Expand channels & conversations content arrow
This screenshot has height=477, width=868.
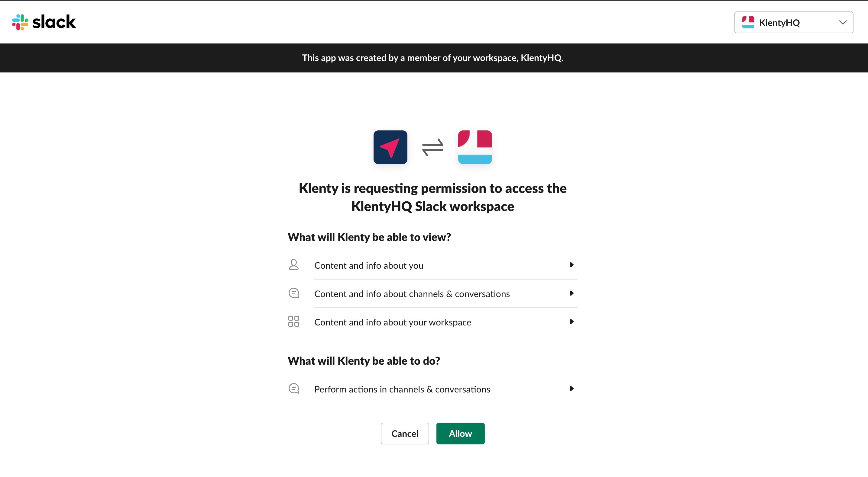572,293
